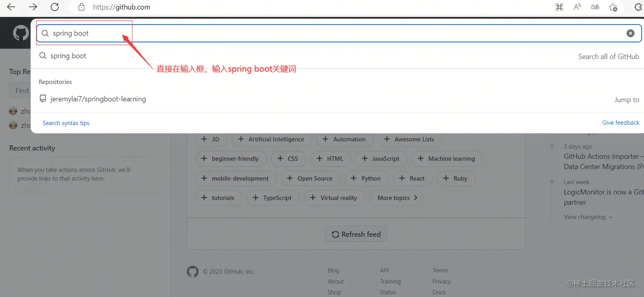644x297 pixels.
Task: Open Search syntax tips link
Action: 66,123
